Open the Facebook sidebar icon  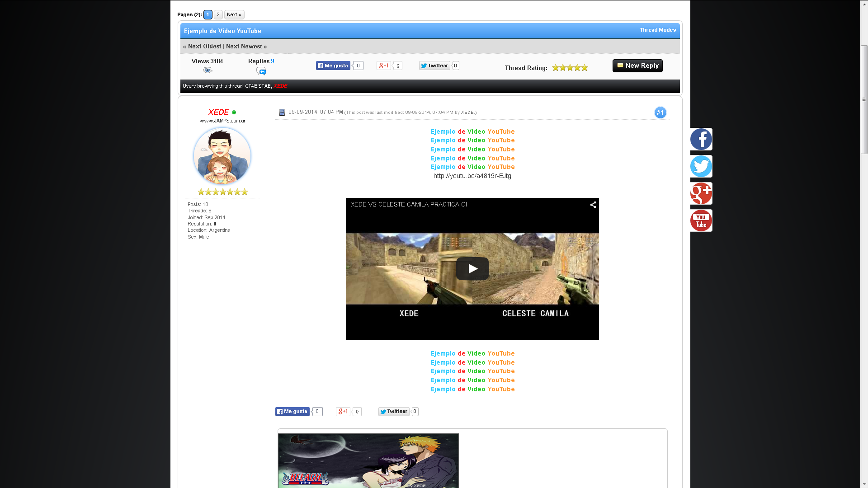(701, 139)
